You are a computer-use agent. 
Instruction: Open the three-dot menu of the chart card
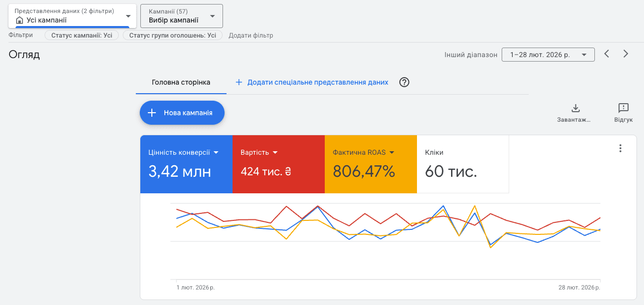(x=620, y=148)
